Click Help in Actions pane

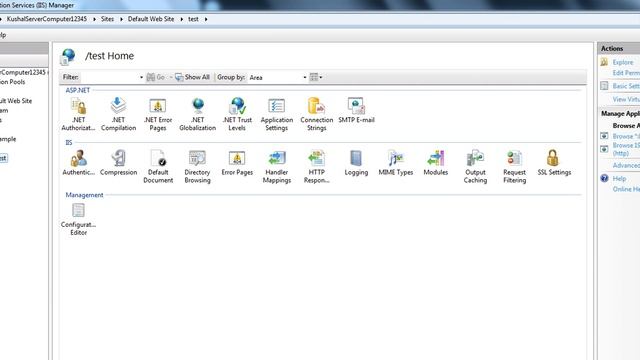(x=619, y=178)
